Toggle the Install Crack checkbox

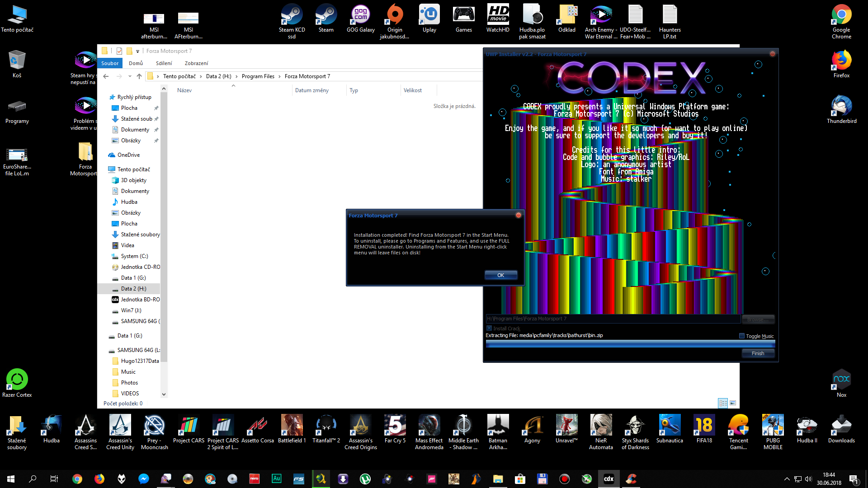coord(489,328)
